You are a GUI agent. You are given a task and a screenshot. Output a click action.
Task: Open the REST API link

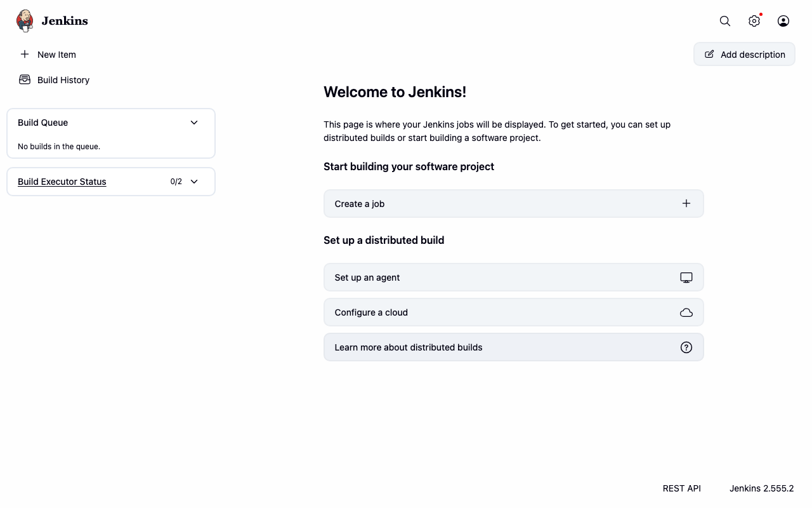pyautogui.click(x=682, y=488)
